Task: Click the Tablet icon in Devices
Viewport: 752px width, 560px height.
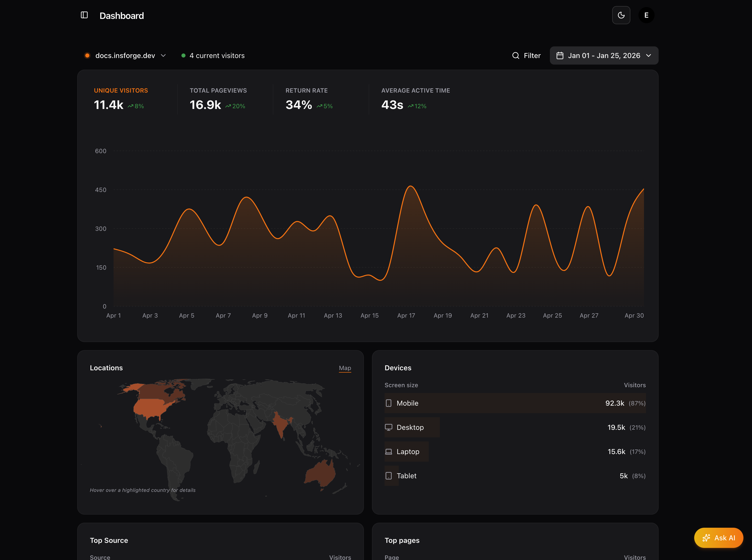Action: [389, 475]
